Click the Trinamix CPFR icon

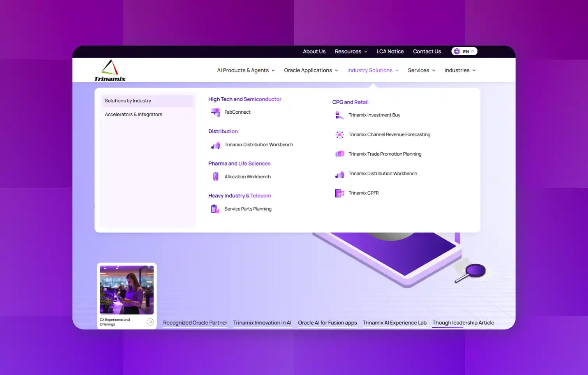coord(340,193)
